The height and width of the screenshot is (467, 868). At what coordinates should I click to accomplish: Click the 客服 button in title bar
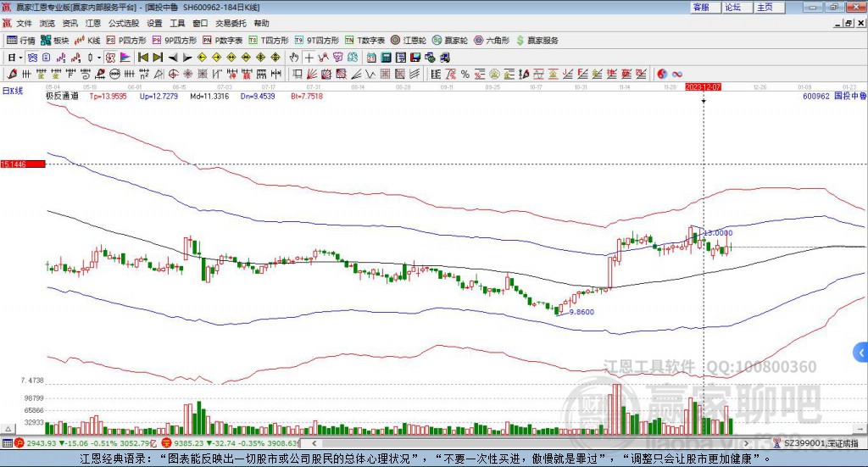point(703,7)
